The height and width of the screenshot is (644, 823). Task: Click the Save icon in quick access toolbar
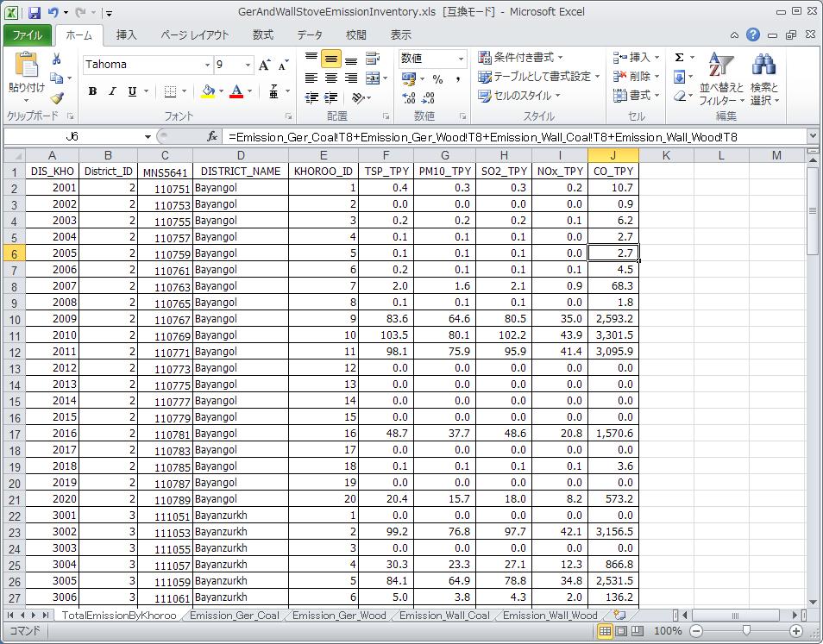(x=35, y=12)
